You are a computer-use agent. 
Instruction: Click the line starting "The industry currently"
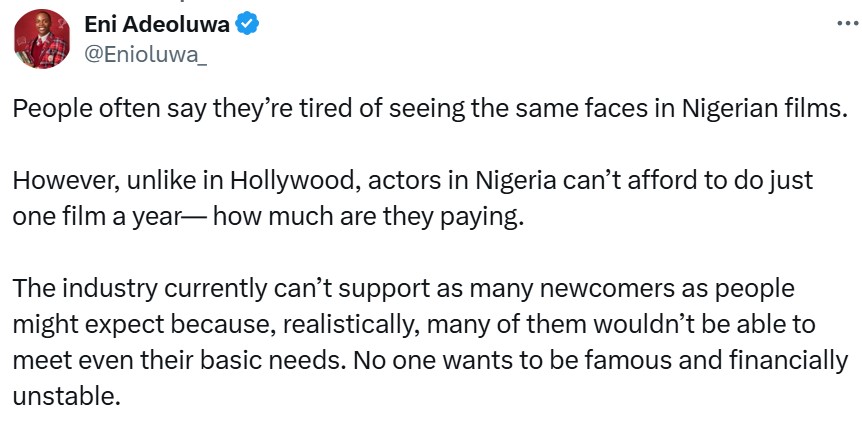tap(403, 288)
